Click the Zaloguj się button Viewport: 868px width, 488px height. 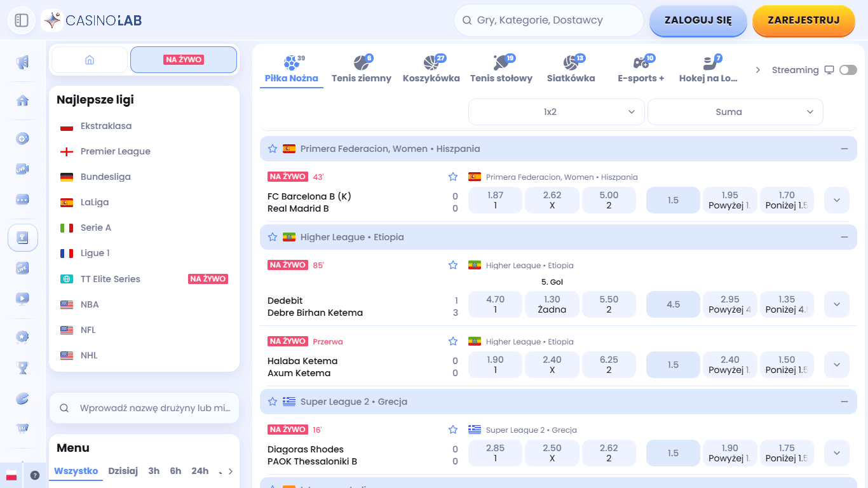point(698,20)
